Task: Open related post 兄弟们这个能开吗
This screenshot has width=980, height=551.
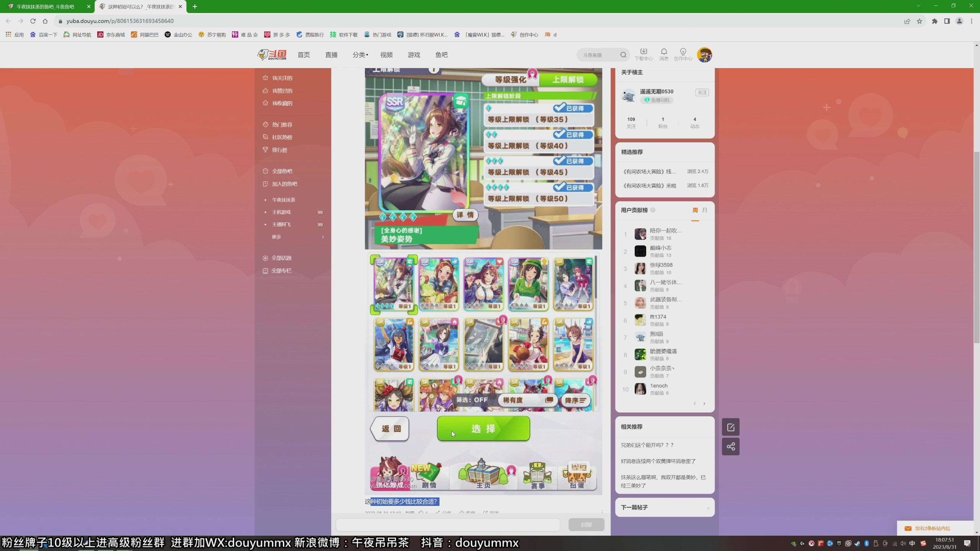Action: pyautogui.click(x=647, y=445)
